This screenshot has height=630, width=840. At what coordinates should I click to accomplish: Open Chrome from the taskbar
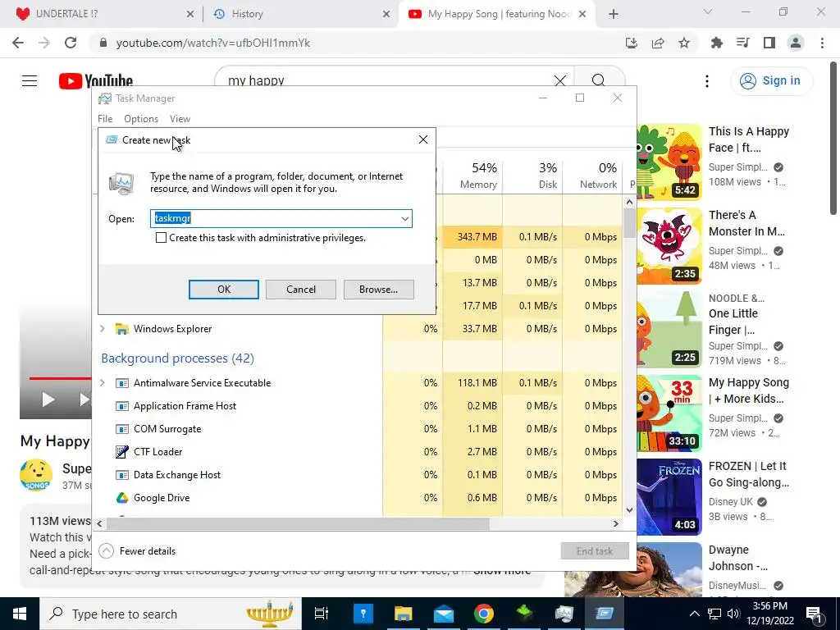484,614
